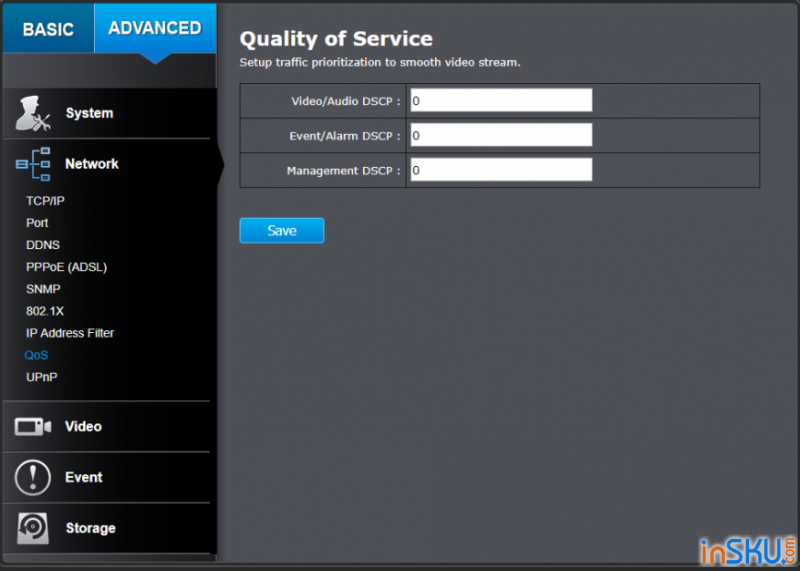Focus the Event/Alarm DSCP input field

[x=501, y=135]
